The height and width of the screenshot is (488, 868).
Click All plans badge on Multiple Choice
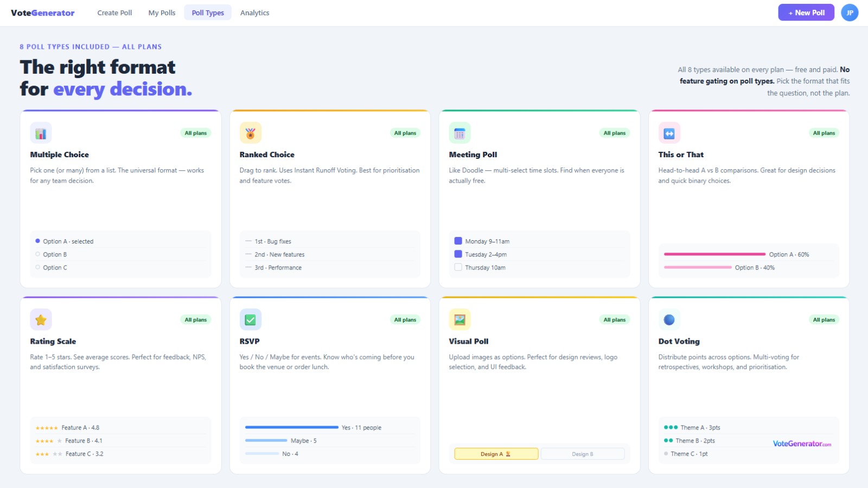click(195, 133)
